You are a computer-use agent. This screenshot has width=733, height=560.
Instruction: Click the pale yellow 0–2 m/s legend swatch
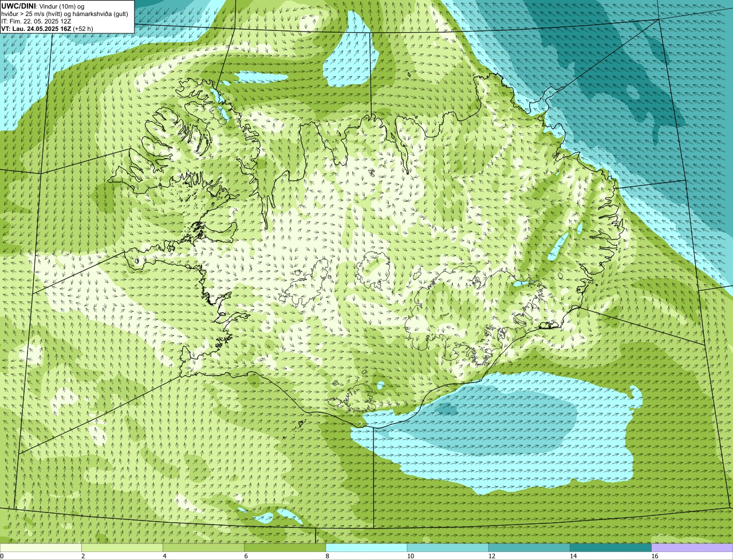[x=41, y=548]
